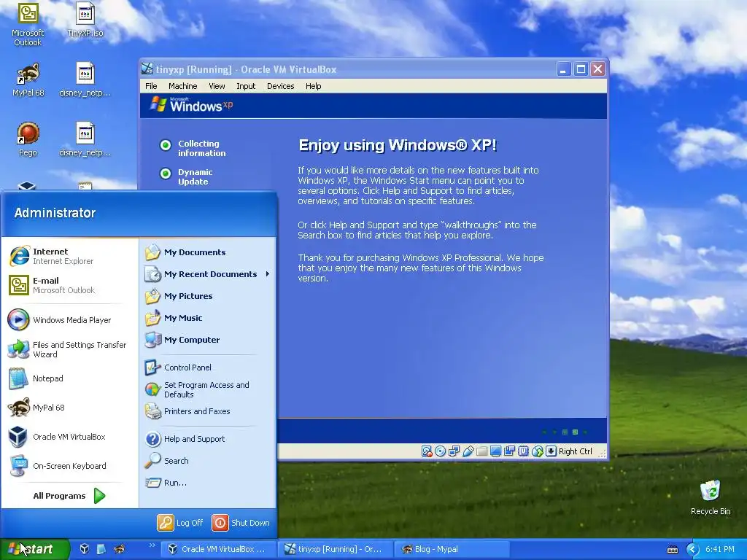Click the 6:41 PM taskbar clock
The width and height of the screenshot is (747, 560).
tap(720, 550)
